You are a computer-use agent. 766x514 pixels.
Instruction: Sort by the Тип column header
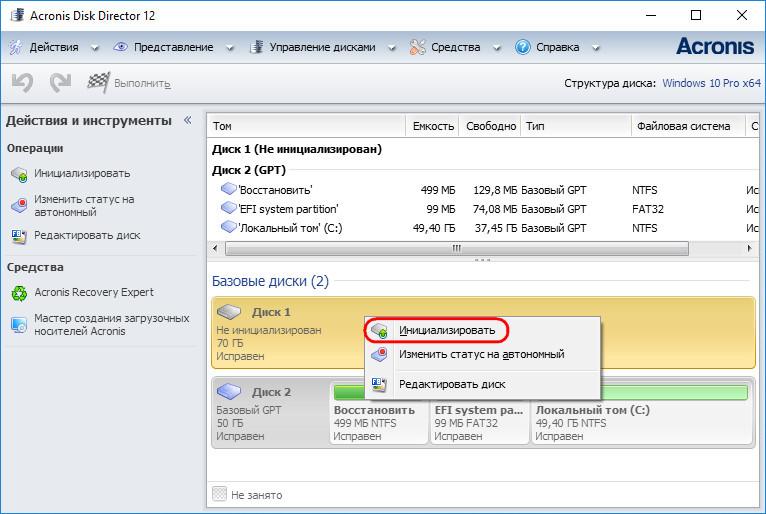click(x=576, y=126)
